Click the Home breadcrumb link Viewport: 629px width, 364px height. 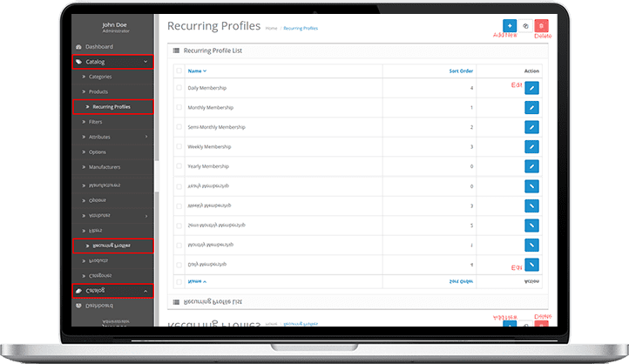[272, 28]
